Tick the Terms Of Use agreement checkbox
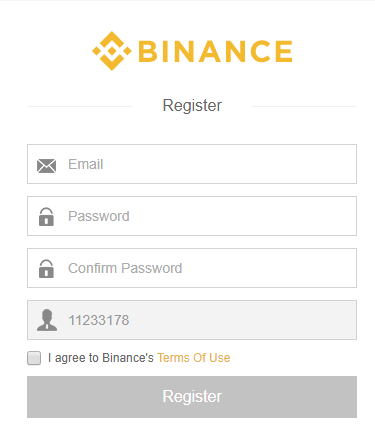This screenshot has height=426, width=375. [x=34, y=358]
